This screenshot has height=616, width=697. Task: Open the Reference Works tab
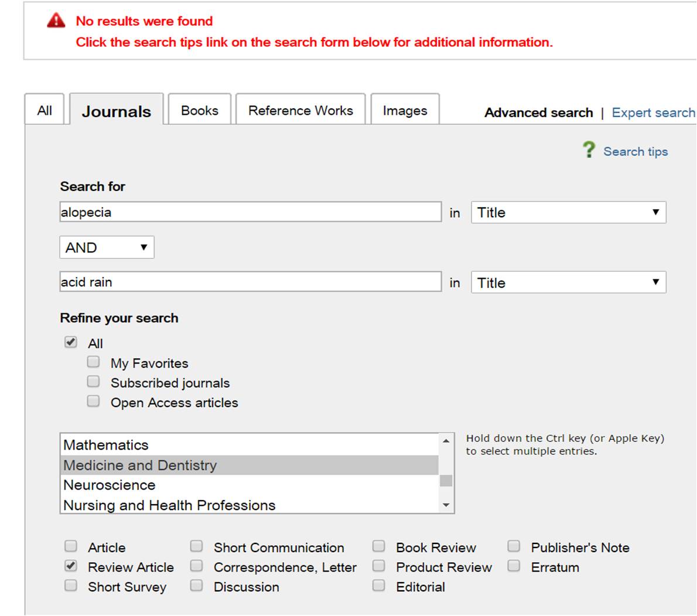click(x=300, y=110)
